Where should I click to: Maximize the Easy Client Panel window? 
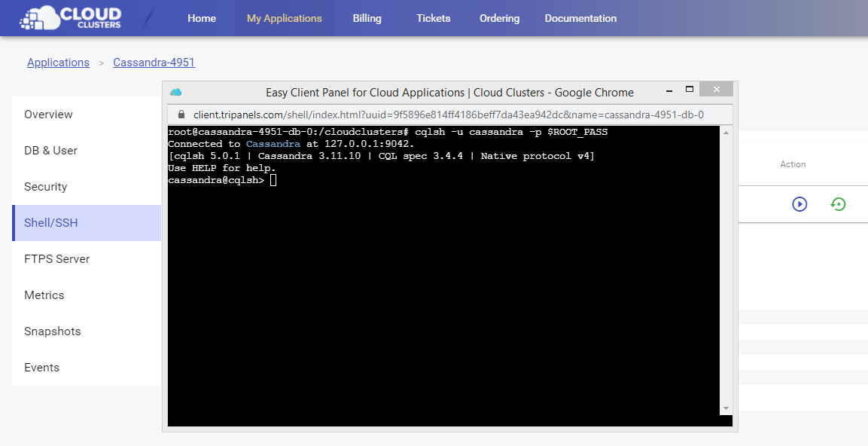point(689,89)
